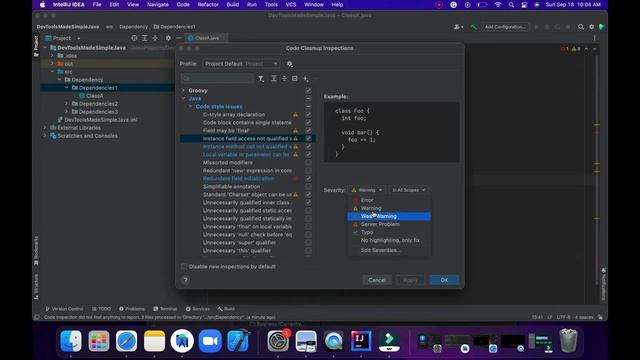Click the user account icon in toolbar

click(x=458, y=27)
